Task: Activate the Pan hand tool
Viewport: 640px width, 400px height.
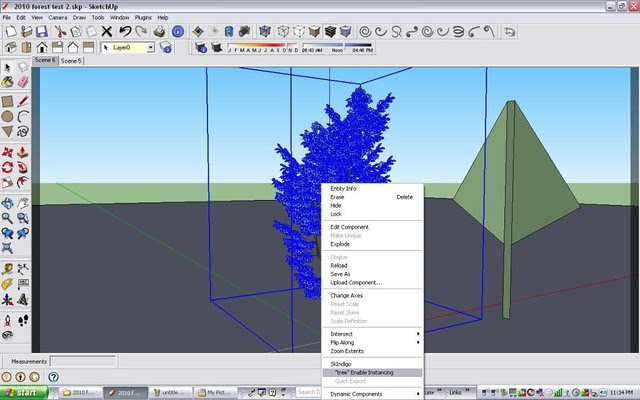Action: (x=23, y=203)
